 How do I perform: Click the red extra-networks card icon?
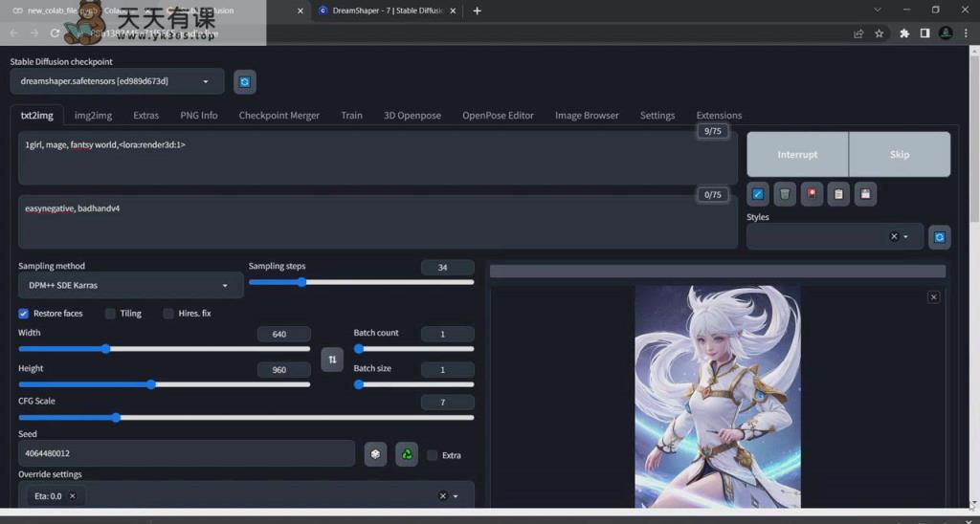(812, 194)
